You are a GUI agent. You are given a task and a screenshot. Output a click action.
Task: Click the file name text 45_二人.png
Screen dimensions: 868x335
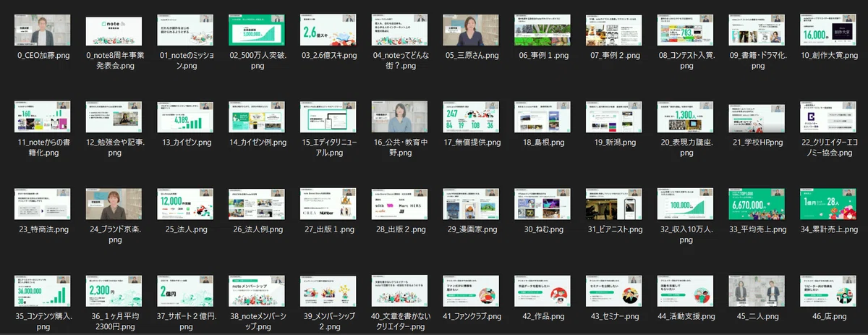[x=757, y=316]
